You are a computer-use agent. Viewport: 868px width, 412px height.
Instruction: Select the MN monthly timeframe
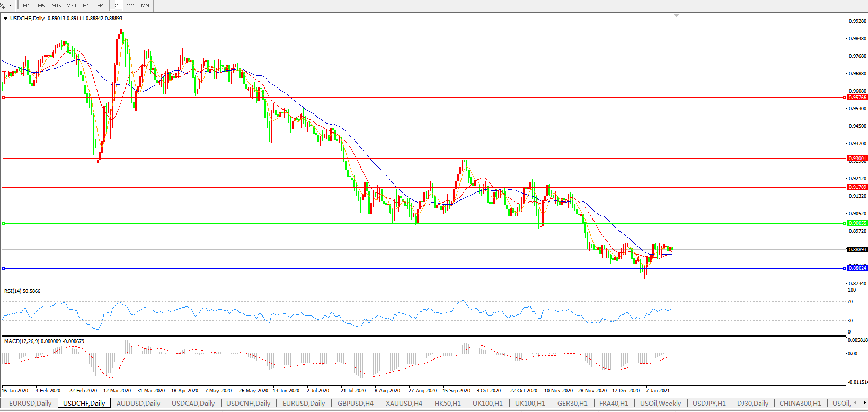(x=145, y=6)
